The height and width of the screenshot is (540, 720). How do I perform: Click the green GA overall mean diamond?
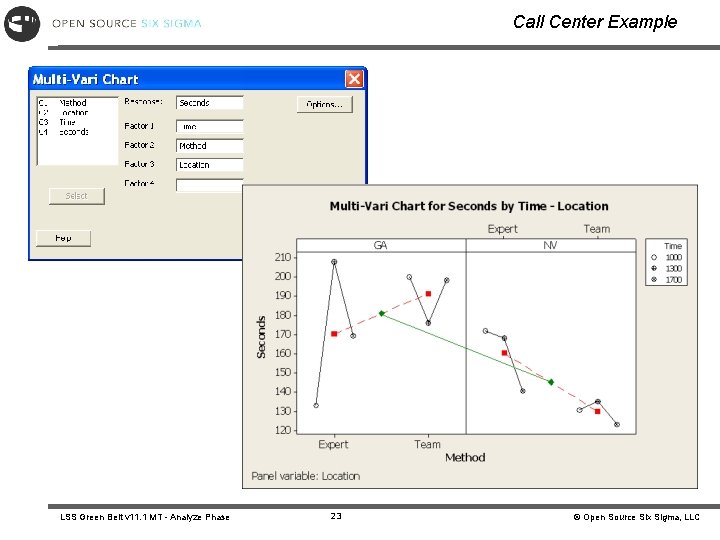click(382, 313)
